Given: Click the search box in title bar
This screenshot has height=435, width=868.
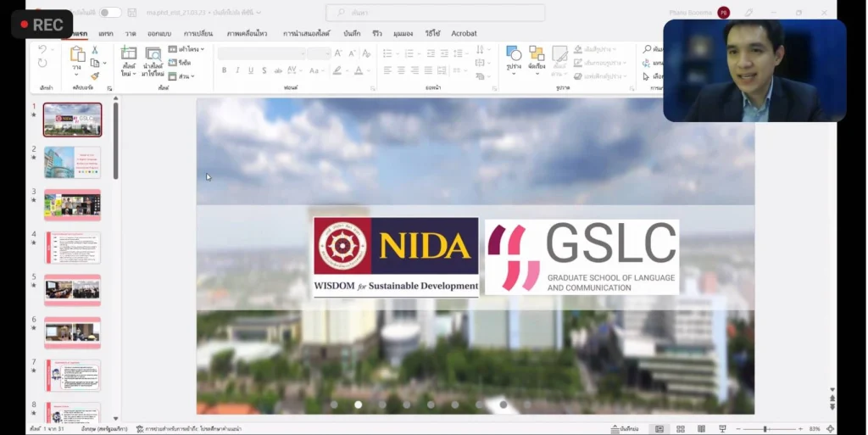Looking at the screenshot, I should tap(435, 12).
